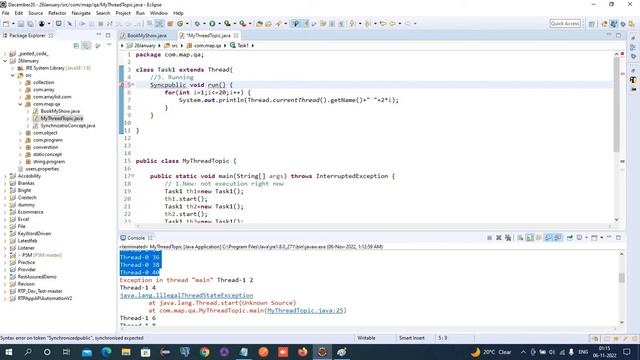Click the MyThreadTopic.java:25 stack trace link
This screenshot has height=360, width=640.
click(x=305, y=311)
